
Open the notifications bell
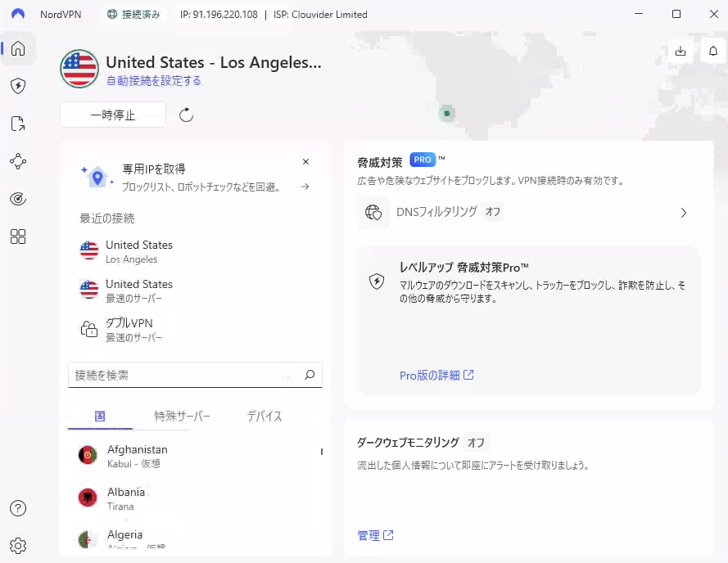coord(712,51)
